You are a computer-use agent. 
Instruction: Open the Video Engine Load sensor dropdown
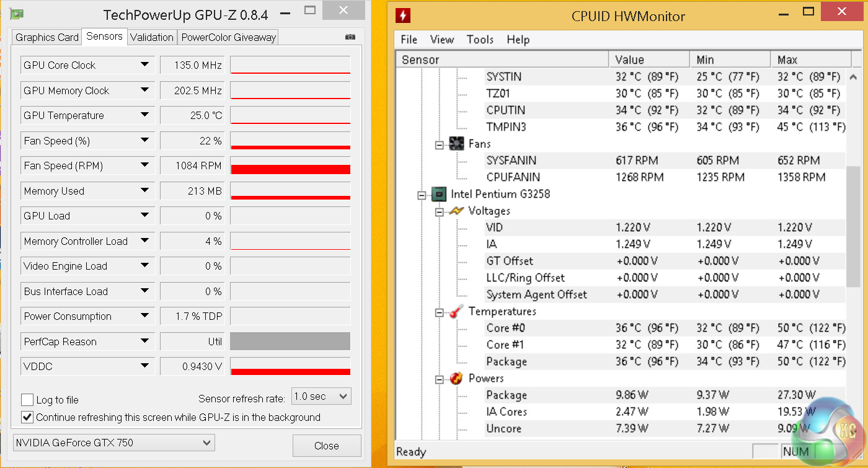click(x=144, y=266)
